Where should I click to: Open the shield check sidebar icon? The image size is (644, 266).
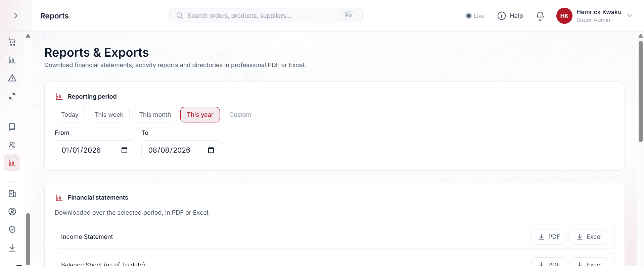pos(12,230)
